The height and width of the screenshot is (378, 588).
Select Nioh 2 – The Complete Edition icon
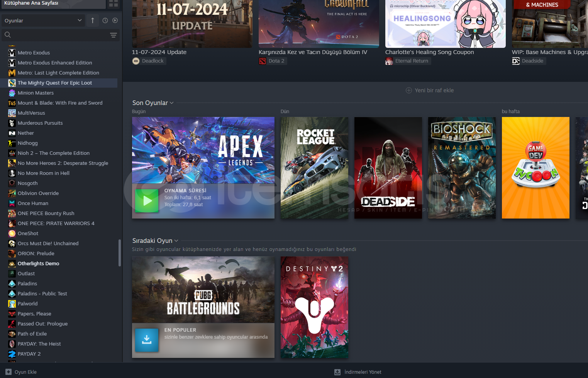point(12,153)
